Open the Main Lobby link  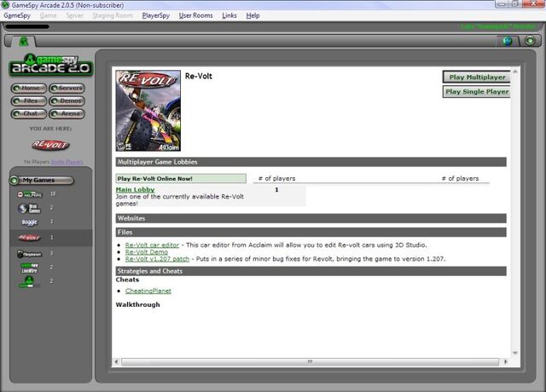point(135,189)
